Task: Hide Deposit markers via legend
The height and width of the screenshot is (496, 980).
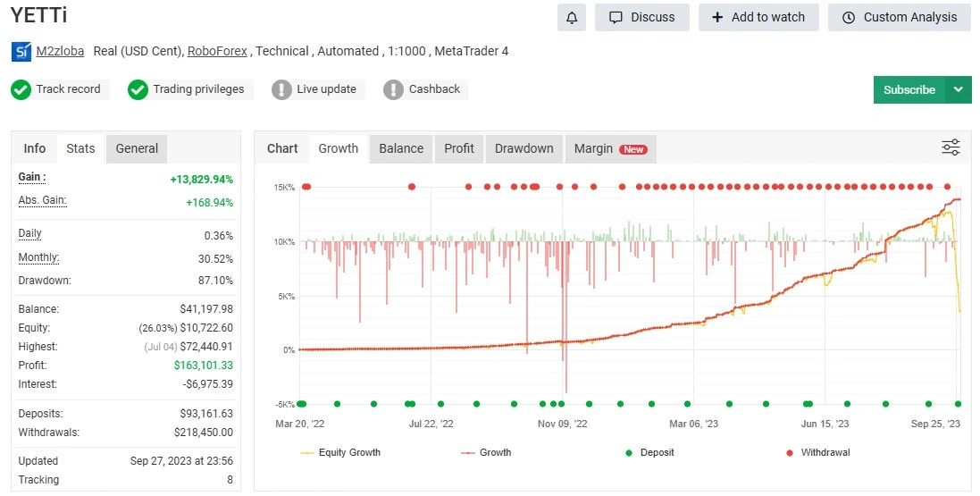Action: (656, 452)
